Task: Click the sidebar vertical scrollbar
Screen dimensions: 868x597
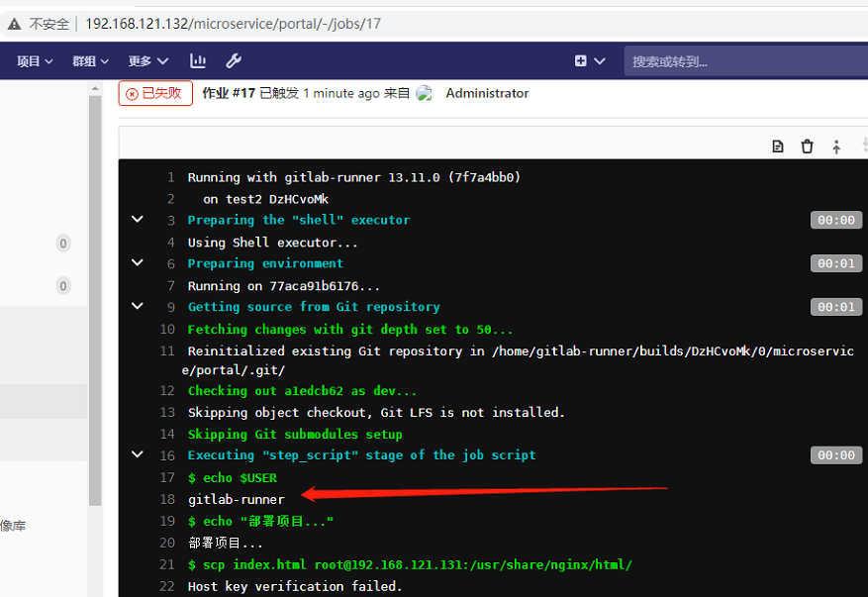Action: point(95,299)
